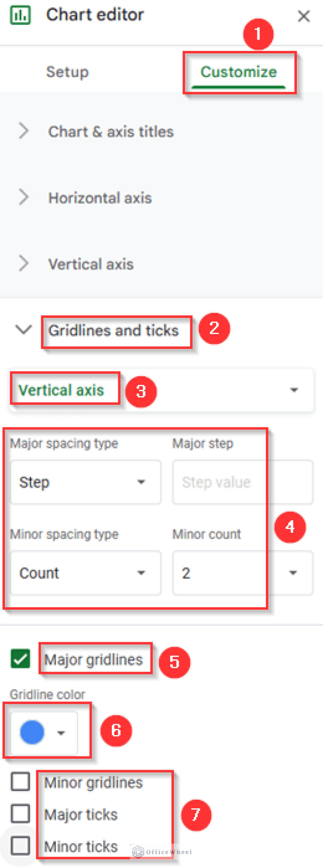This screenshot has height=868, width=323.
Task: Switch to the Setup tab
Action: click(67, 71)
